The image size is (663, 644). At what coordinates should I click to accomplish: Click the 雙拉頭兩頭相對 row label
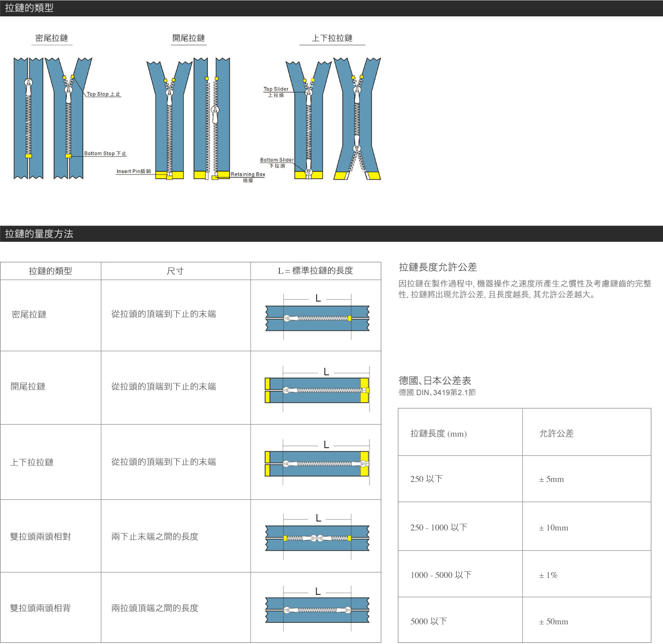pos(40,537)
